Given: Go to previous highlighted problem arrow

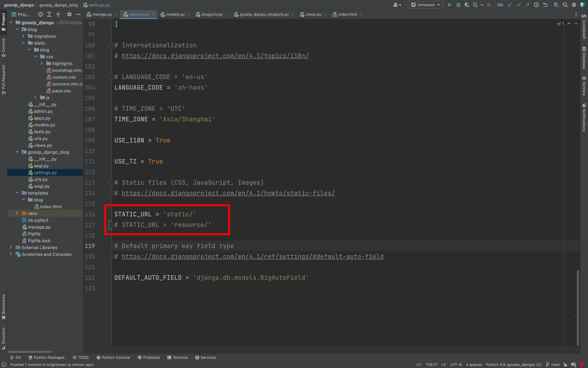Looking at the screenshot, I should pyautogui.click(x=569, y=24).
